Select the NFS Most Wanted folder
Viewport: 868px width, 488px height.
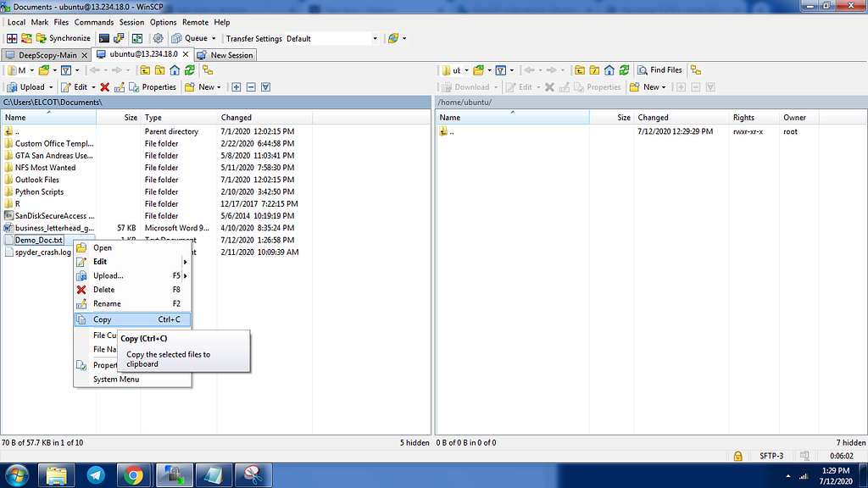pos(46,168)
